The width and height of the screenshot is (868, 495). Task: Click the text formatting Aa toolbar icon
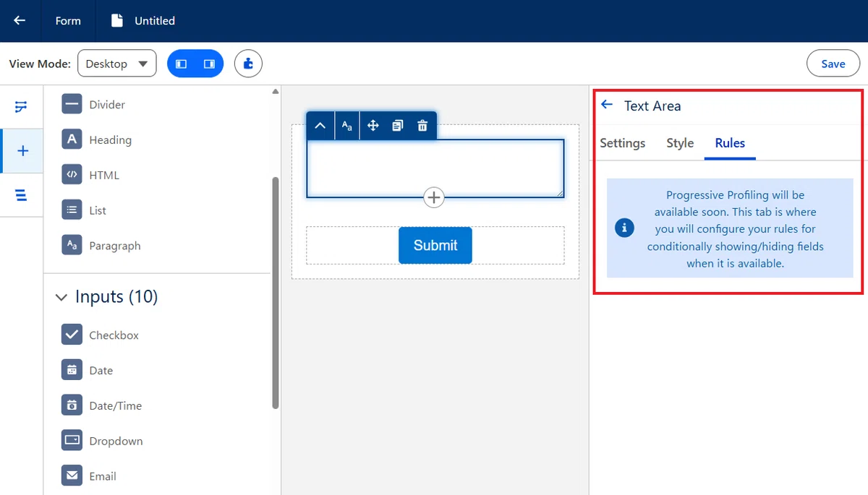pyautogui.click(x=347, y=126)
